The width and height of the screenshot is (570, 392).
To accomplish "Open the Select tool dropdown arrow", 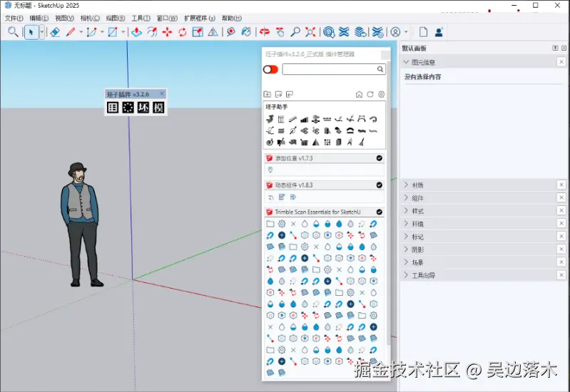I will (x=42, y=32).
